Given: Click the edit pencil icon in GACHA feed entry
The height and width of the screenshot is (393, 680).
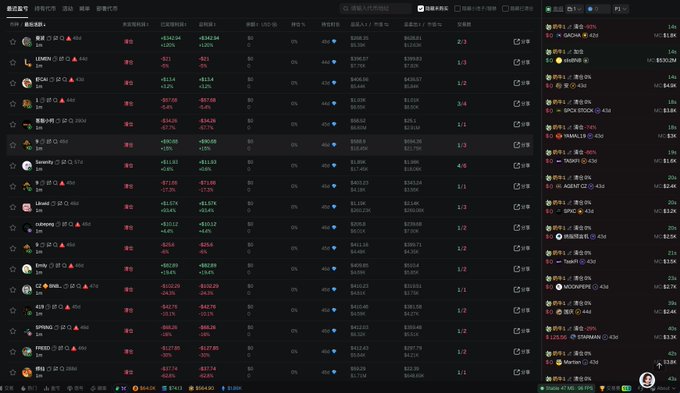Looking at the screenshot, I should 569,27.
